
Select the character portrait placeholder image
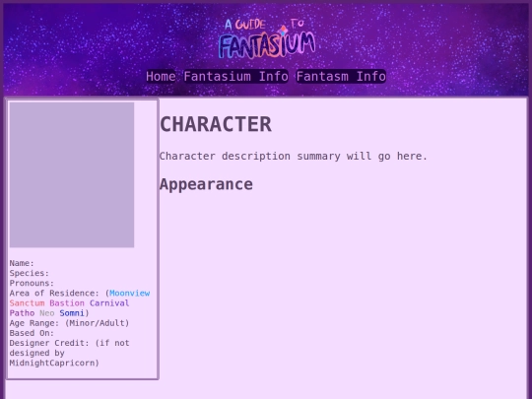point(72,174)
